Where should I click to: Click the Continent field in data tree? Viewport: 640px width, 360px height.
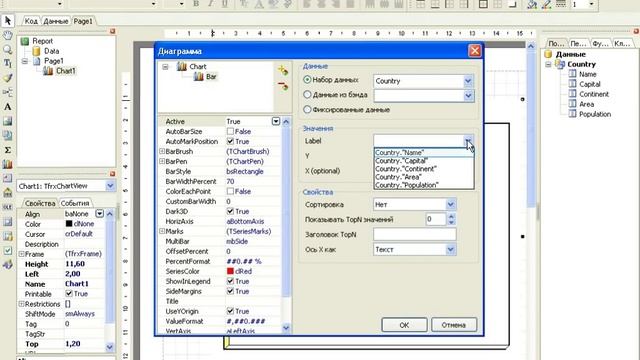pyautogui.click(x=594, y=94)
